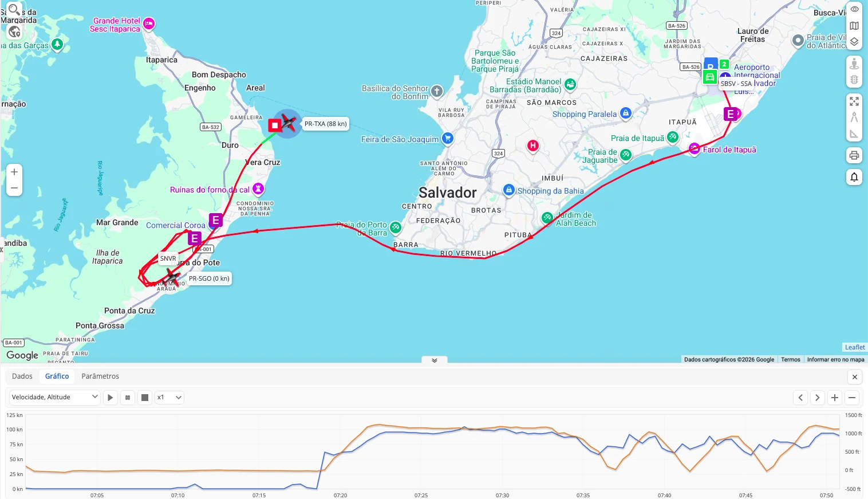
Task: Open notifications bell on map
Action: (x=854, y=177)
